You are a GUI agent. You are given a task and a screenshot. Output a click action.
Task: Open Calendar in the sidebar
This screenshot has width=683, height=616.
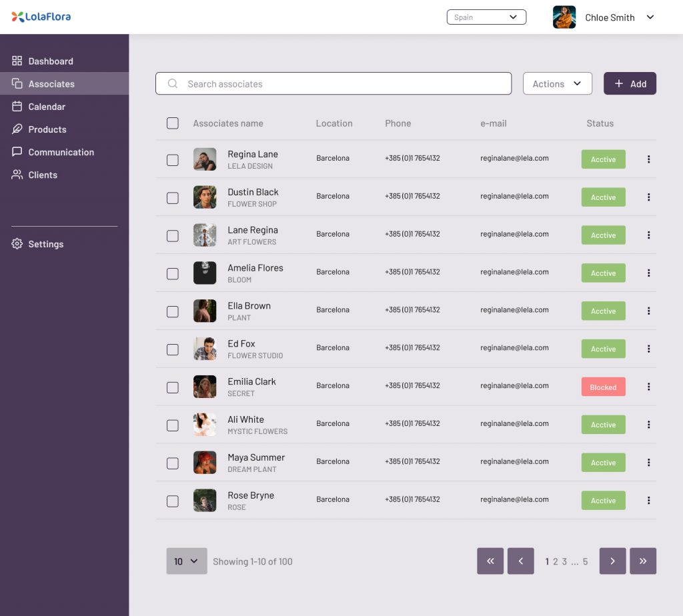click(x=47, y=107)
